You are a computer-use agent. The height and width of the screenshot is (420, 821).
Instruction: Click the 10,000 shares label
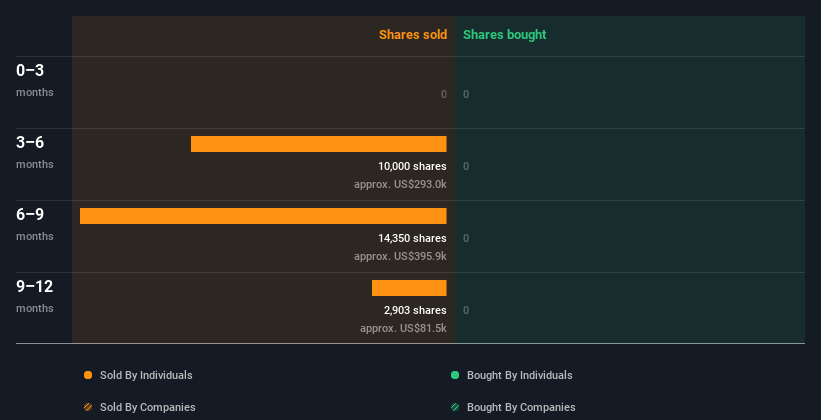pos(412,167)
